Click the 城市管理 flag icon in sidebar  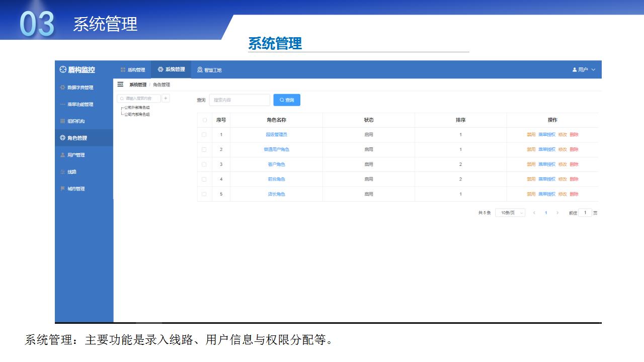62,189
